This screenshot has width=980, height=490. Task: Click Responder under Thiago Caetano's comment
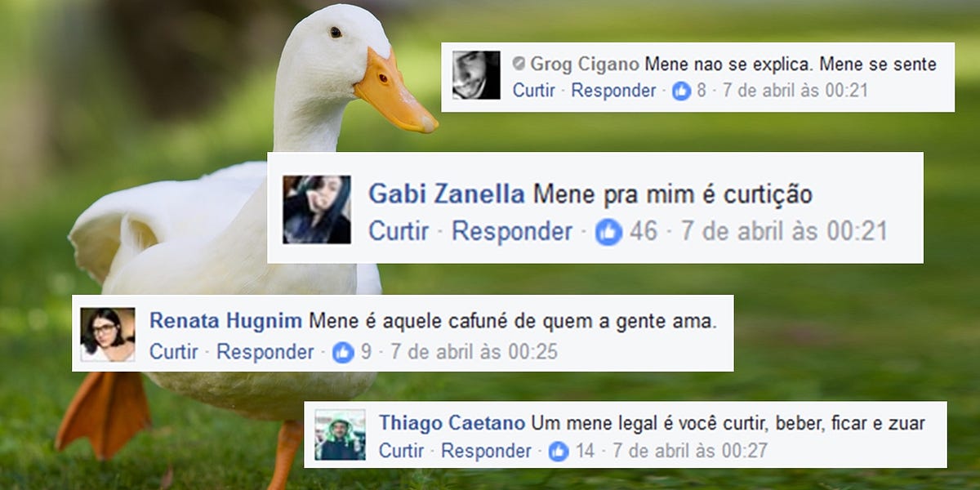(x=486, y=451)
